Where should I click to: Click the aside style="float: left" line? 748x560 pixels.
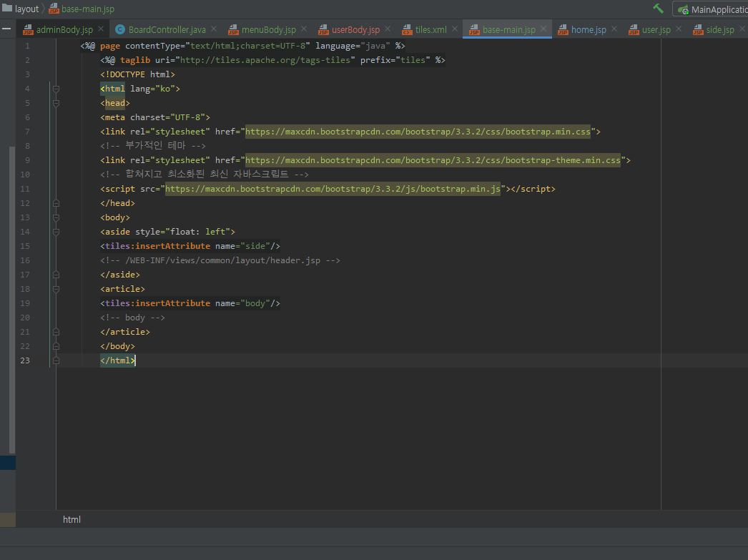[x=167, y=232]
